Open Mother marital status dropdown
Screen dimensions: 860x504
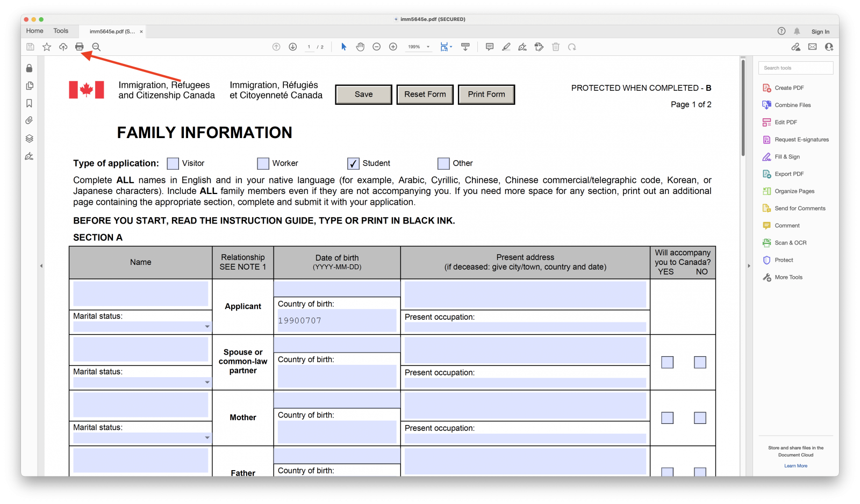[207, 438]
